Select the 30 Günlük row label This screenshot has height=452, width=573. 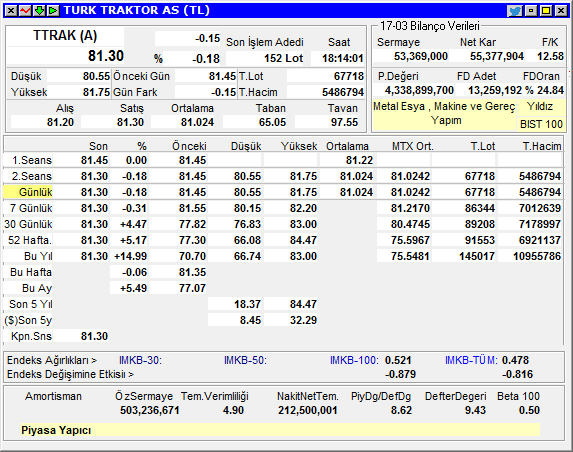(x=29, y=224)
